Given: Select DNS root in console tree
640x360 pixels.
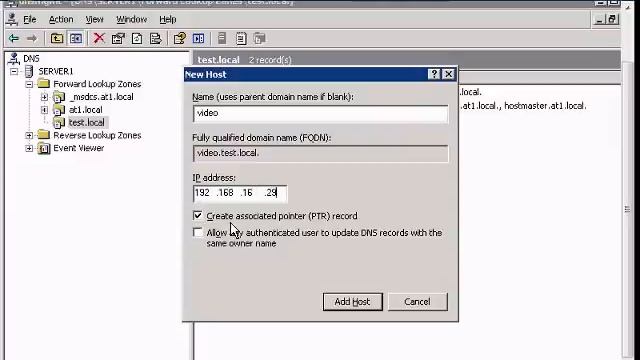Looking at the screenshot, I should [x=31, y=58].
